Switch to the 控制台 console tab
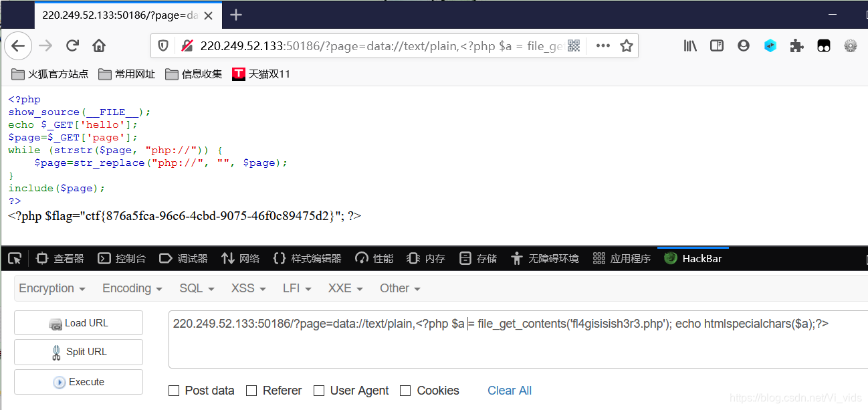 point(122,258)
